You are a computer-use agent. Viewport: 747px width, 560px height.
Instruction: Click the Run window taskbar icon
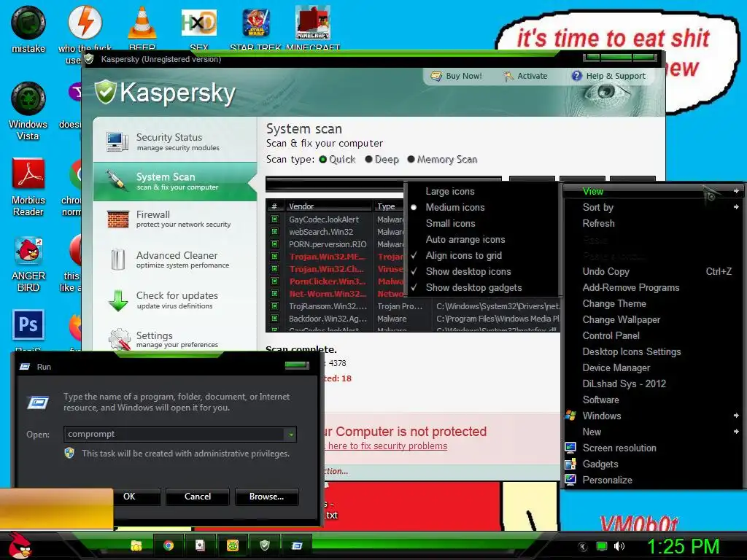(297, 545)
